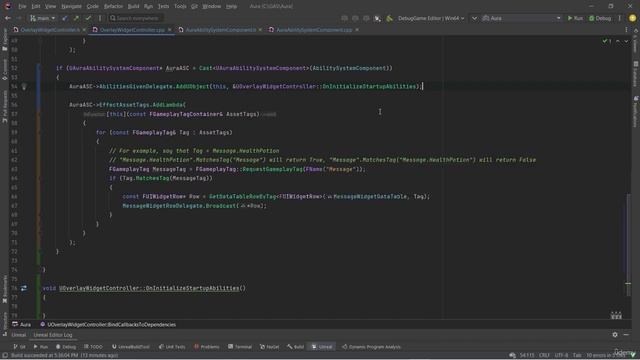Open the Unit Tests tool window
640x360 pixels.
click(172, 347)
